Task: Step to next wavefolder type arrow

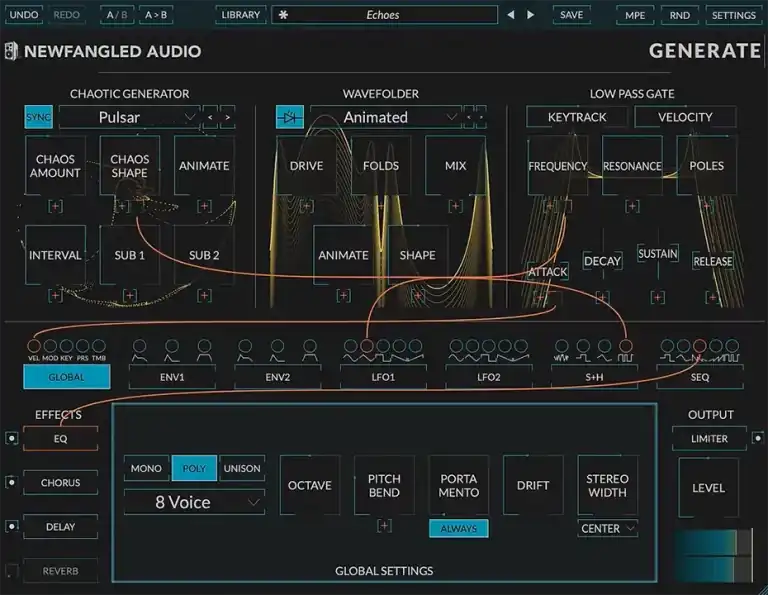Action: (481, 118)
